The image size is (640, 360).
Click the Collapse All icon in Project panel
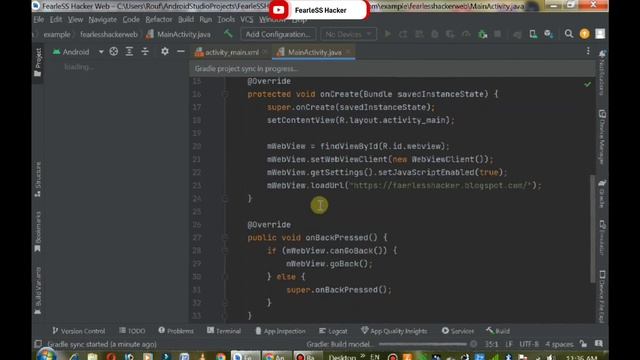[145, 51]
